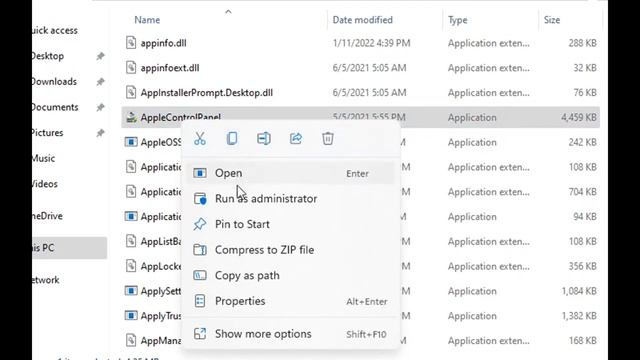
Task: Open Quick access in the sidebar
Action: tap(54, 31)
